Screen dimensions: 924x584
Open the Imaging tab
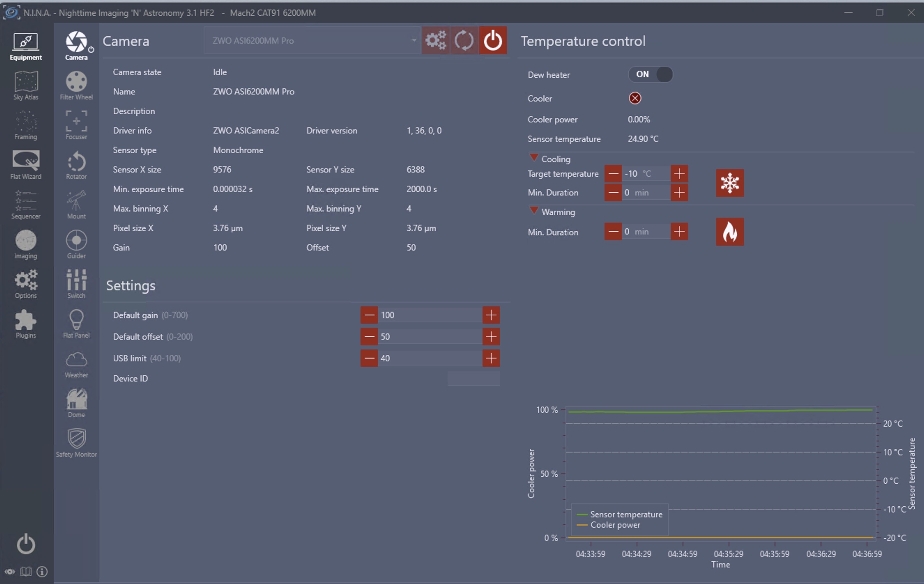[26, 245]
